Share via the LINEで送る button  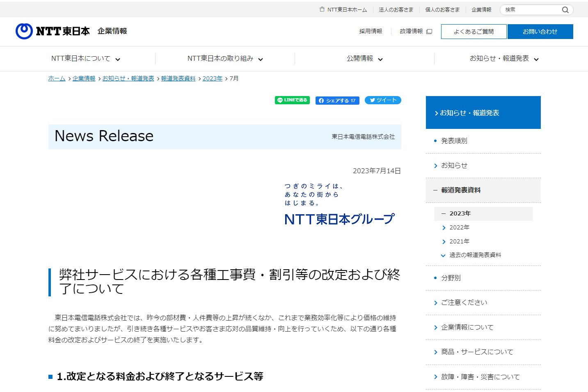tap(292, 100)
